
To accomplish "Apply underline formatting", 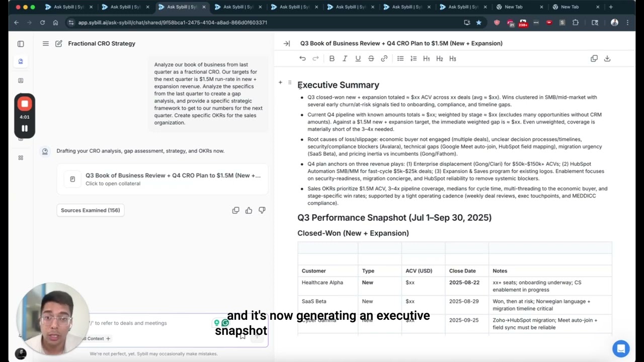I will tap(358, 58).
